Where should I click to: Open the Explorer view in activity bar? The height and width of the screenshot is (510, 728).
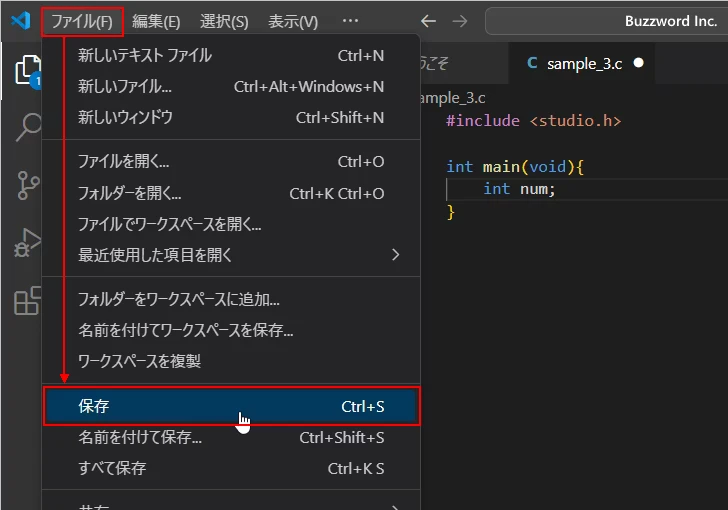[28, 71]
